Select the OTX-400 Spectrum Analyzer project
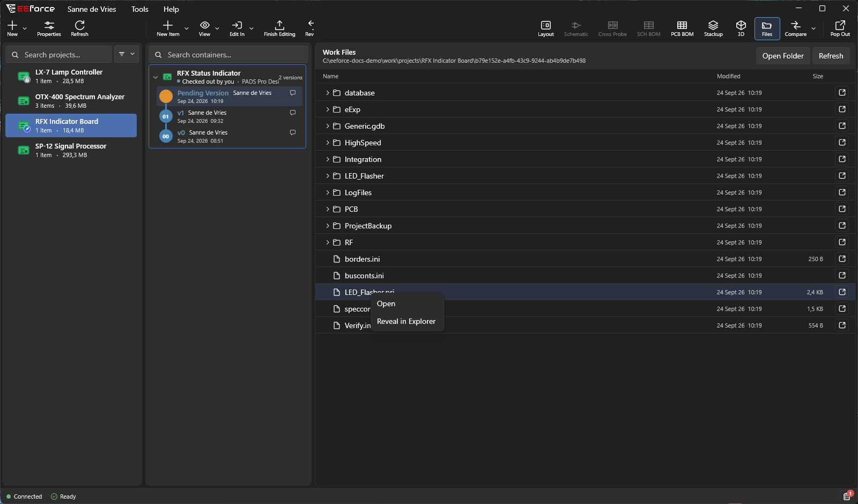The height and width of the screenshot is (504, 858). tap(71, 101)
